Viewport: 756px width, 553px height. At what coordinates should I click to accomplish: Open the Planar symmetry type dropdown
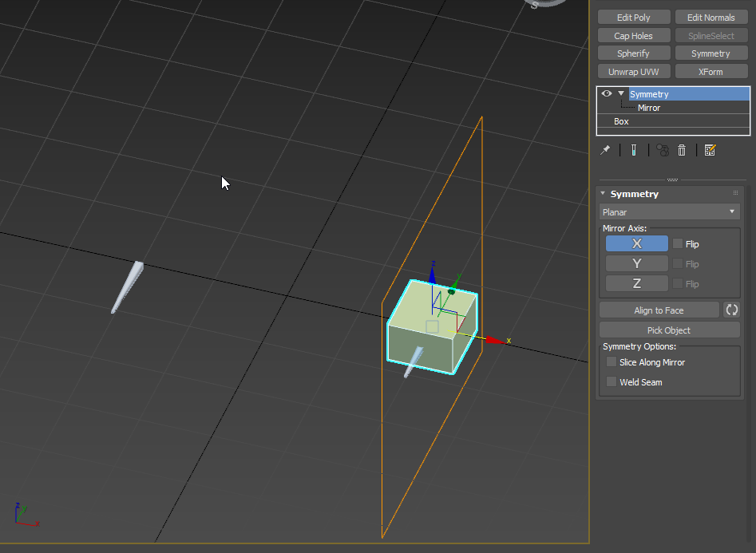(730, 211)
